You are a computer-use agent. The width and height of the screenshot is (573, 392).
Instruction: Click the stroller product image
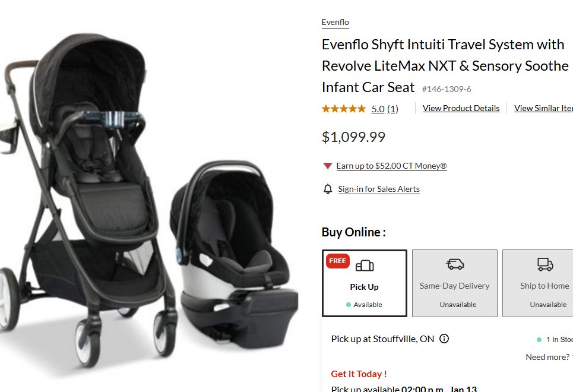pos(88,197)
